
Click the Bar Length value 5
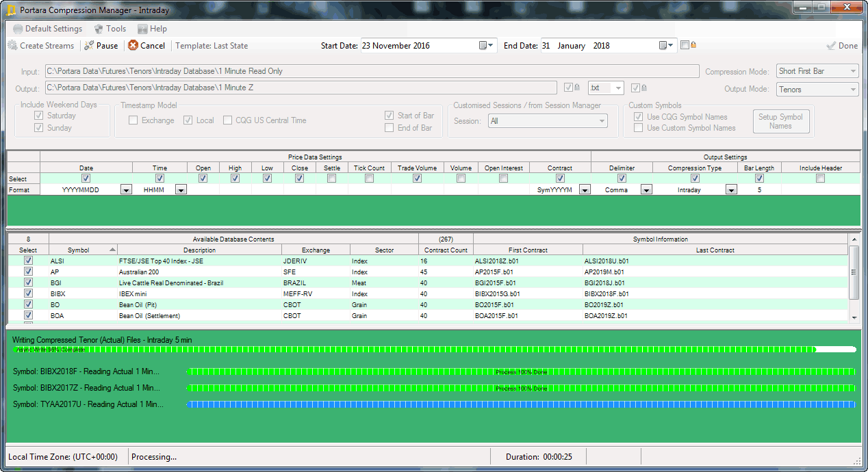pyautogui.click(x=759, y=190)
